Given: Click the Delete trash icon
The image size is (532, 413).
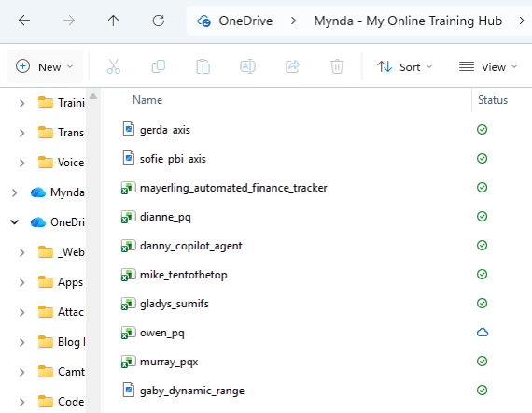Looking at the screenshot, I should [x=337, y=66].
